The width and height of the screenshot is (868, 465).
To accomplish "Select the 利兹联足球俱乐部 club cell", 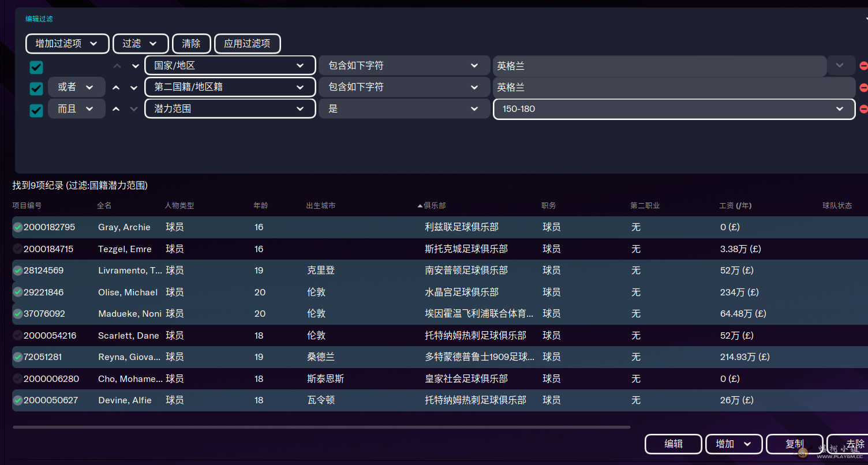I will click(x=462, y=227).
